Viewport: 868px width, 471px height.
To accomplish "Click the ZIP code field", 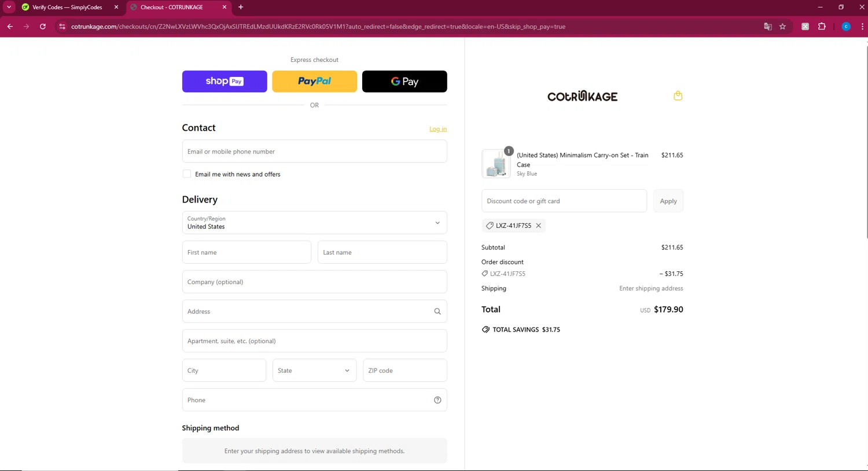I will pyautogui.click(x=404, y=370).
